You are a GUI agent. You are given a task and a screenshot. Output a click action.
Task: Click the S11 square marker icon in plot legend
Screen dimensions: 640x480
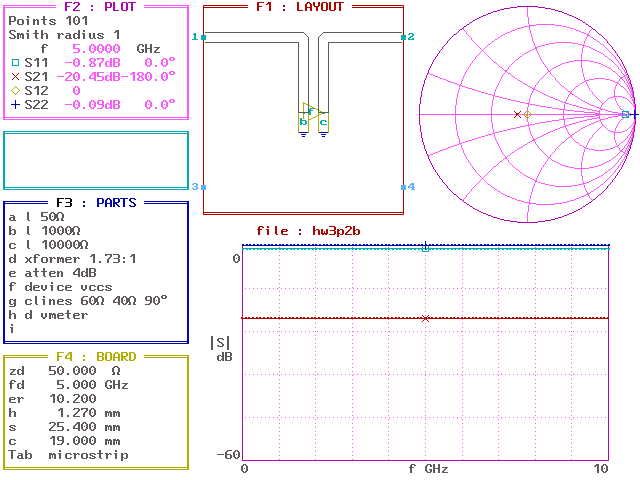[15, 62]
